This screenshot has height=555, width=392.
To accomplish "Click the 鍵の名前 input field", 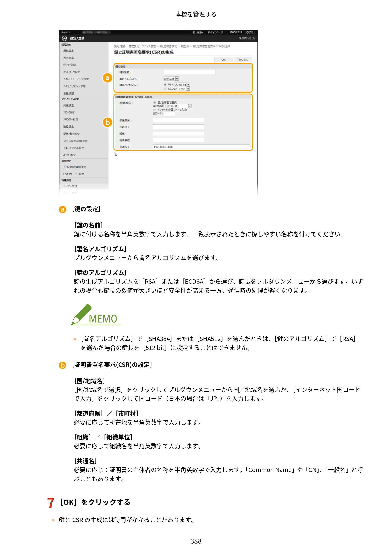I will [189, 72].
